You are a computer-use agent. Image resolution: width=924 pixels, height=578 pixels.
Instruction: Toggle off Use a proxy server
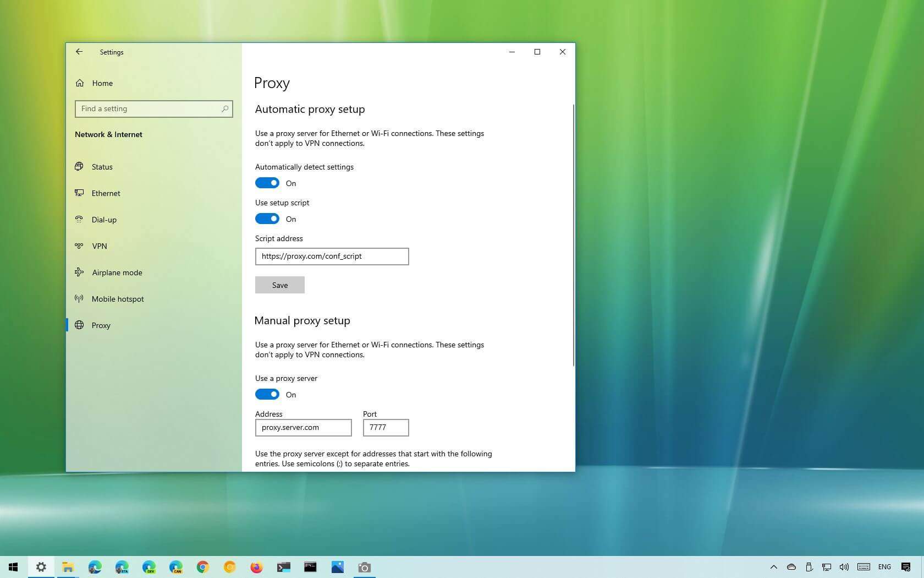(267, 394)
